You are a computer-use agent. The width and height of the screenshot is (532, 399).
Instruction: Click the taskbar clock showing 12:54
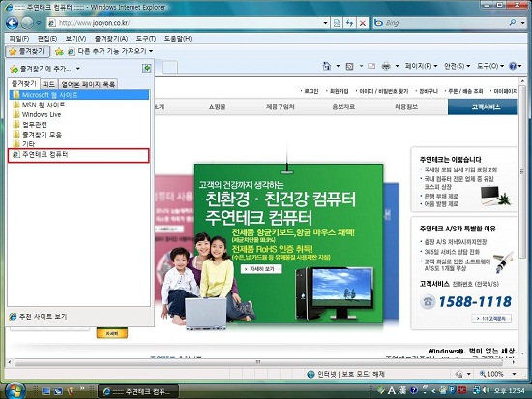510,391
